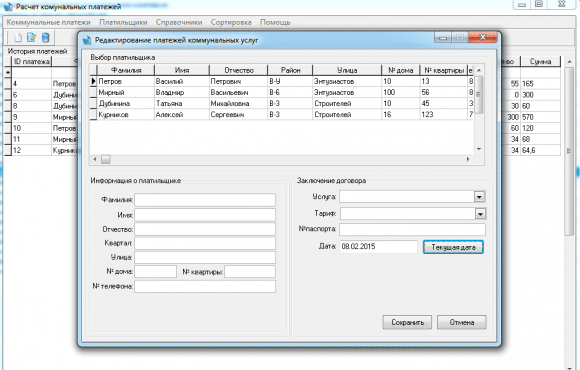This screenshot has height=370, width=580.
Task: Click the Отмена button
Action: pos(462,322)
